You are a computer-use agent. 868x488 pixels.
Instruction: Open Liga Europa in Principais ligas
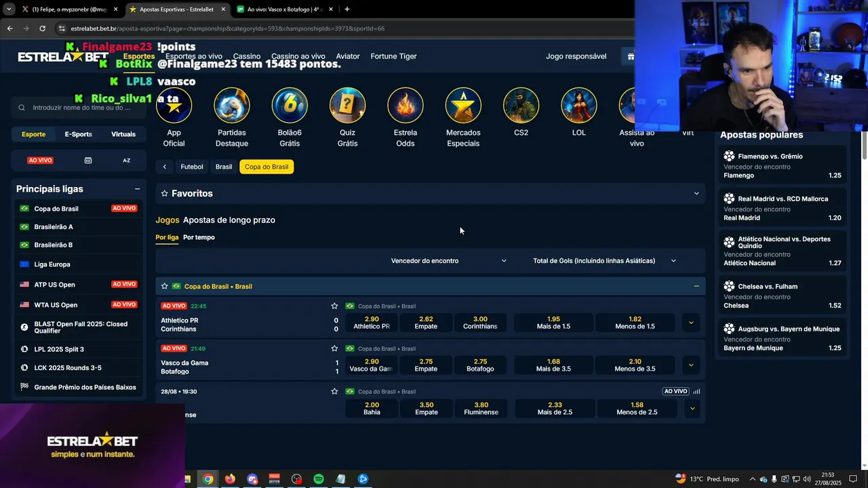click(x=79, y=264)
